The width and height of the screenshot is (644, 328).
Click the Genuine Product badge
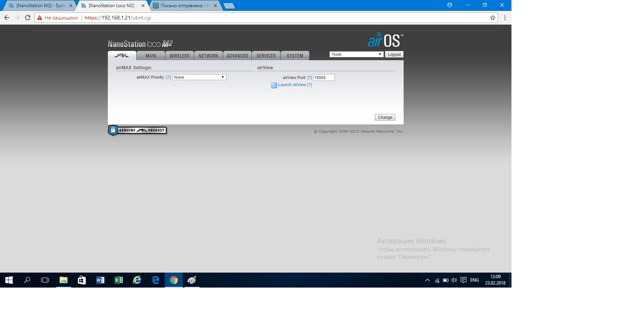tap(137, 130)
